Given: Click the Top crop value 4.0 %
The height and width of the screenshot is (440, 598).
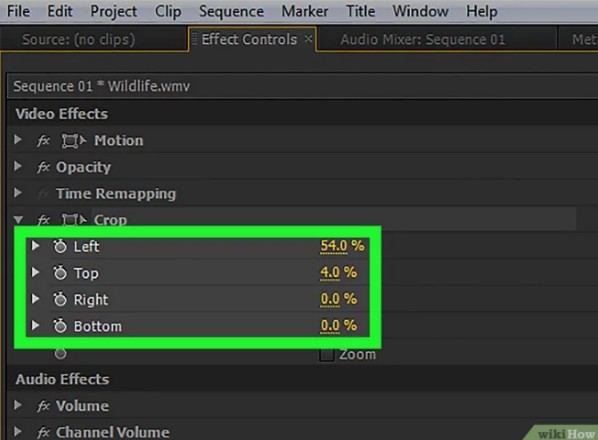Looking at the screenshot, I should coord(339,273).
